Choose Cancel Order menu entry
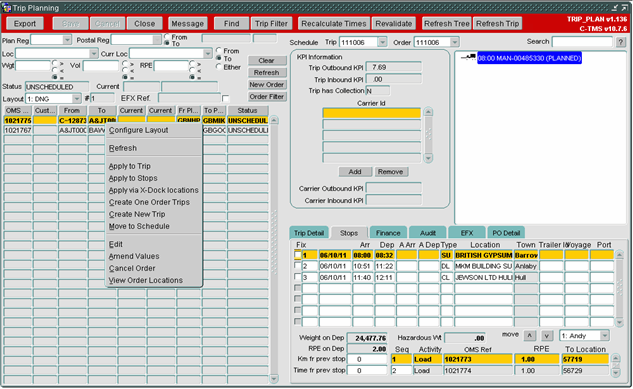Screen dimensions: 633x389 pyautogui.click(x=132, y=268)
